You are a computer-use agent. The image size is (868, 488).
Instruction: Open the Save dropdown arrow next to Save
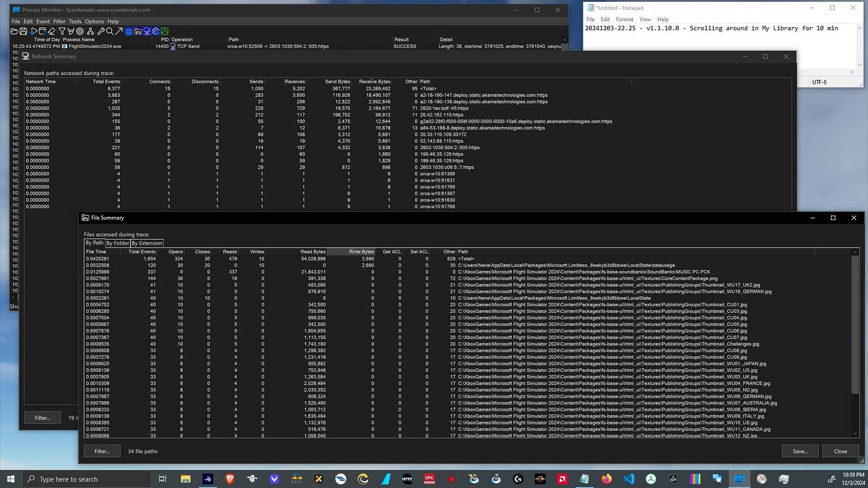click(815, 451)
